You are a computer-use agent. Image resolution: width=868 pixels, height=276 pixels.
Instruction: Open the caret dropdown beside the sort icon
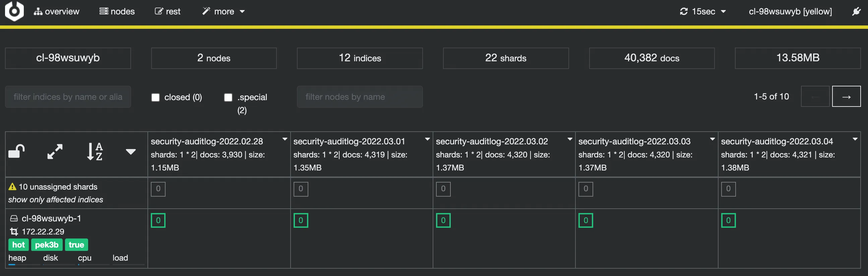tap(131, 151)
